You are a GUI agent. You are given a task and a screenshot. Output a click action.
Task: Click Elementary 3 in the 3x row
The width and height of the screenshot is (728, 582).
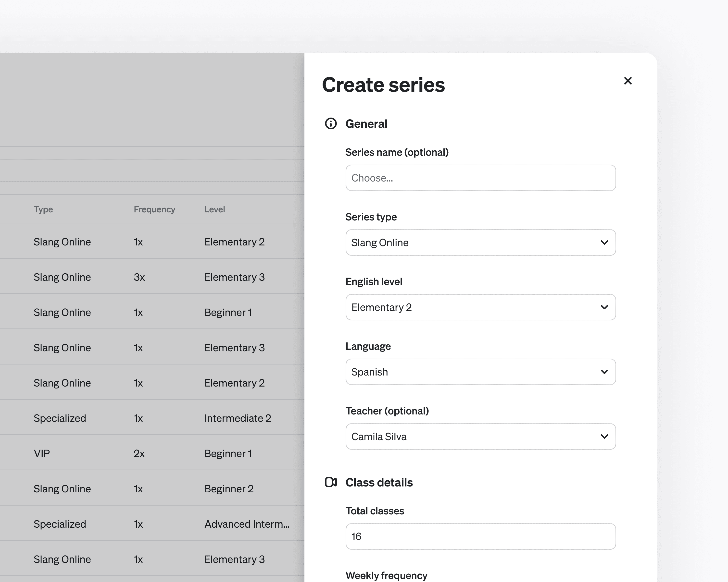click(x=234, y=277)
